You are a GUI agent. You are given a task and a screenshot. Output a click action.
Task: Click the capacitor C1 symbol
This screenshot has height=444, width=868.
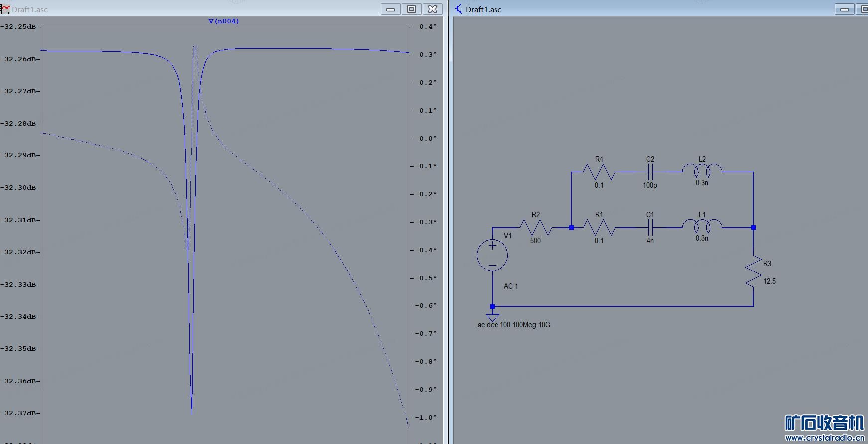[650, 228]
